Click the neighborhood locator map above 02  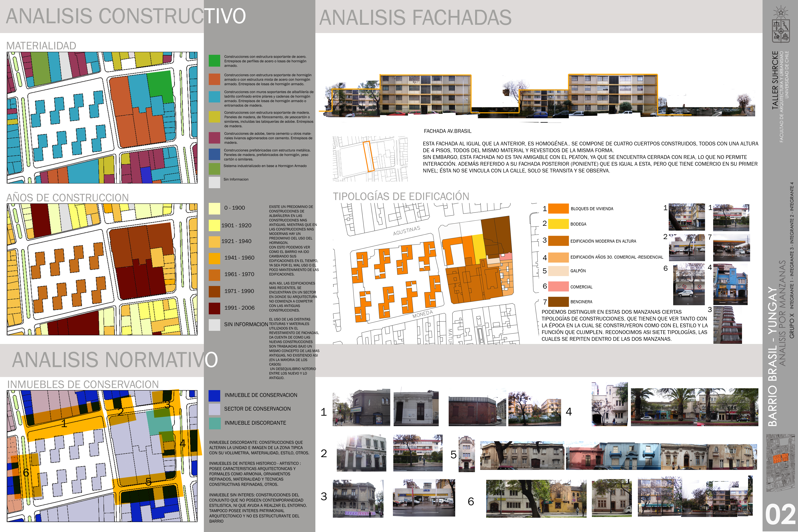point(780,463)
